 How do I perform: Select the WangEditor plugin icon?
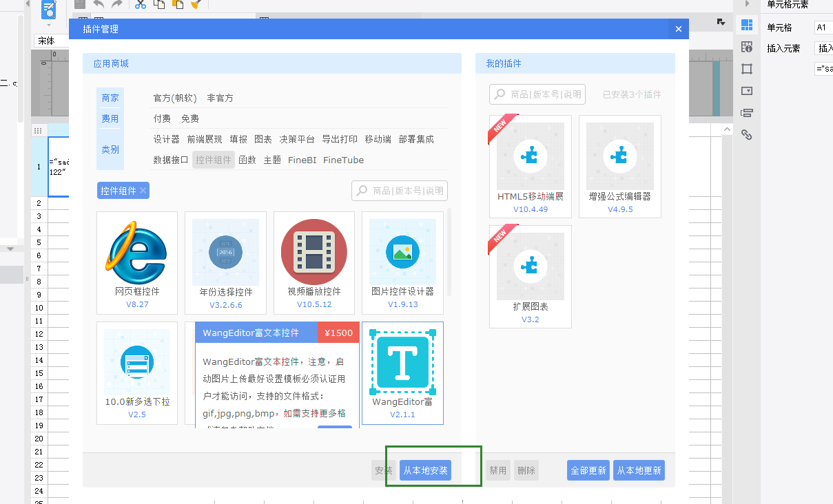coord(402,362)
